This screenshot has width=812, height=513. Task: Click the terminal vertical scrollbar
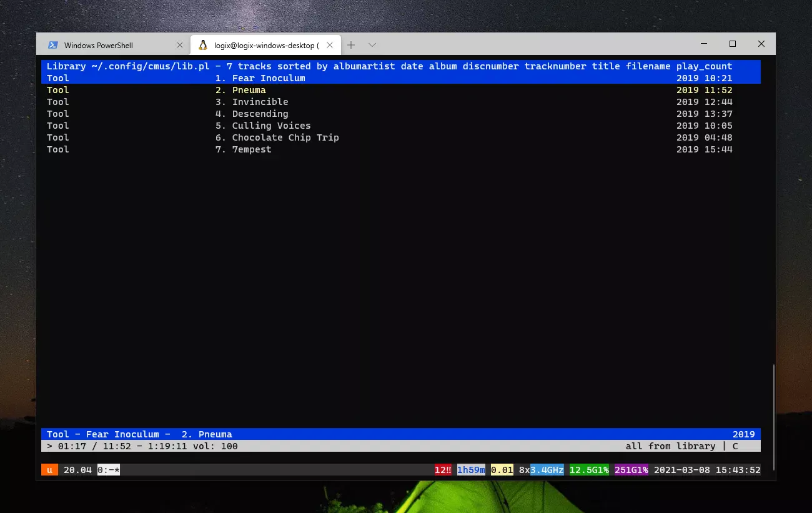773,417
